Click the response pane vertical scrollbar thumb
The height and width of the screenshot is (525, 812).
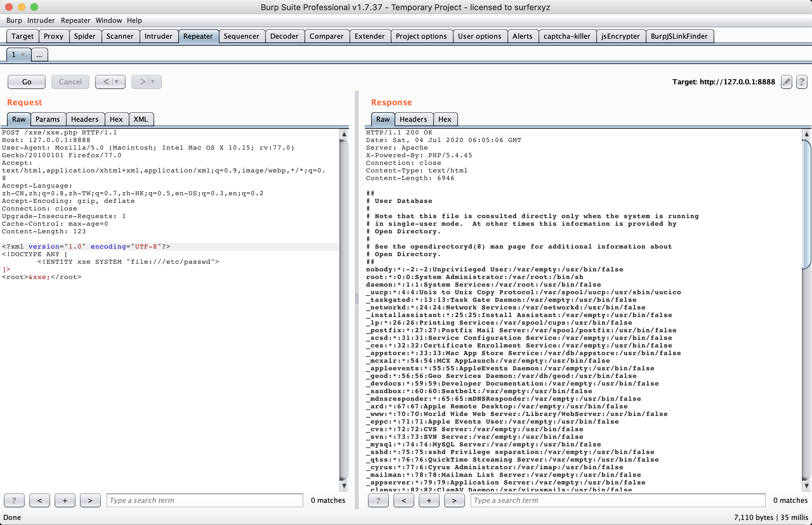[x=806, y=204]
